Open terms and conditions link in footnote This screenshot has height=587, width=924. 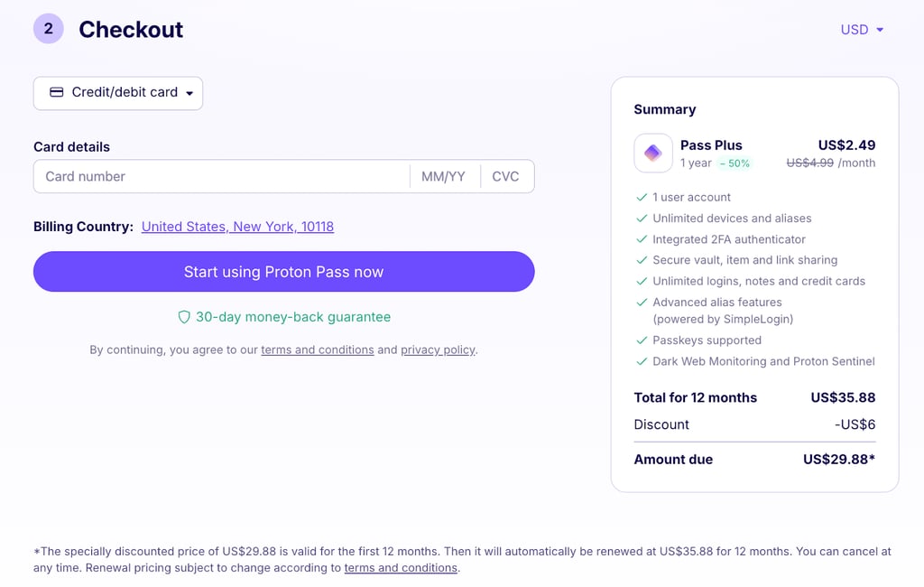(401, 568)
